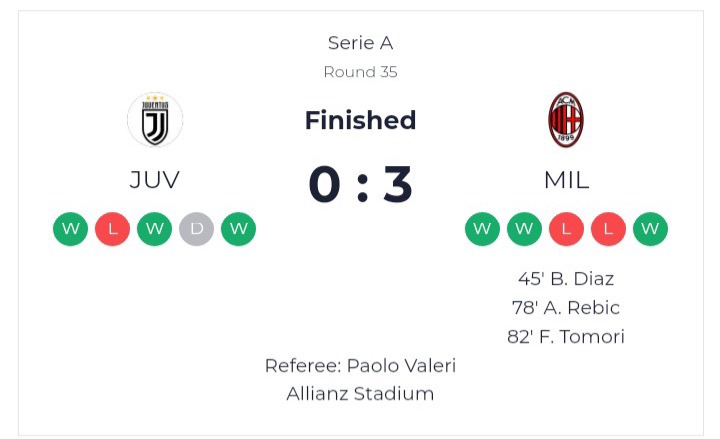Click Referee: Paolo Valeri text

pyautogui.click(x=360, y=366)
